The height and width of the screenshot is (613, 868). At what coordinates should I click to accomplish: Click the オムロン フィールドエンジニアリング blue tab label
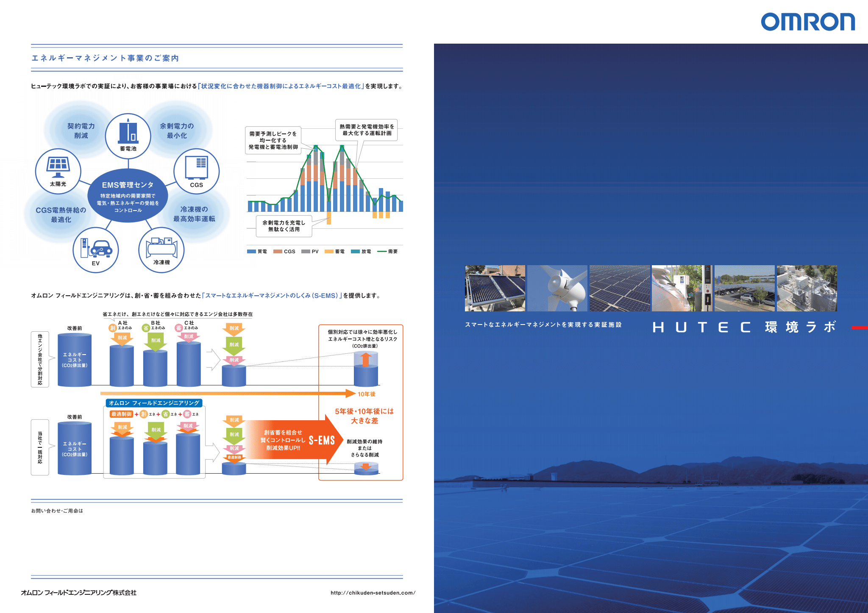pos(154,403)
